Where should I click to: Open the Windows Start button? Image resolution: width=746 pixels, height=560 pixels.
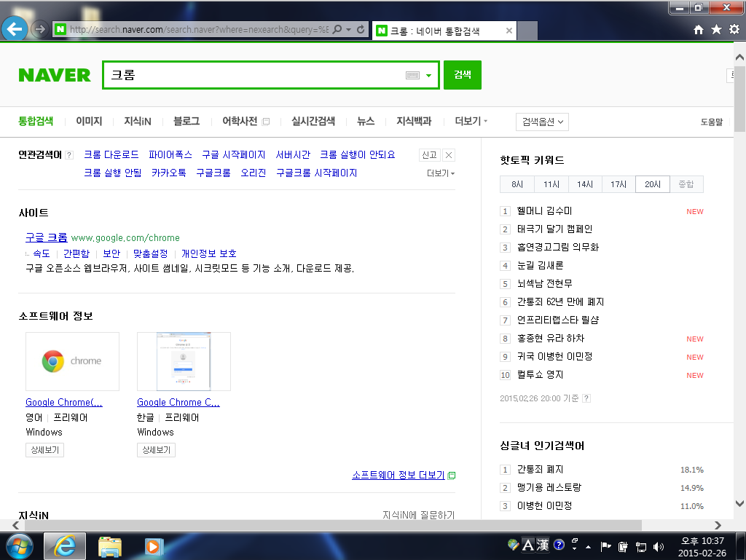(19, 547)
